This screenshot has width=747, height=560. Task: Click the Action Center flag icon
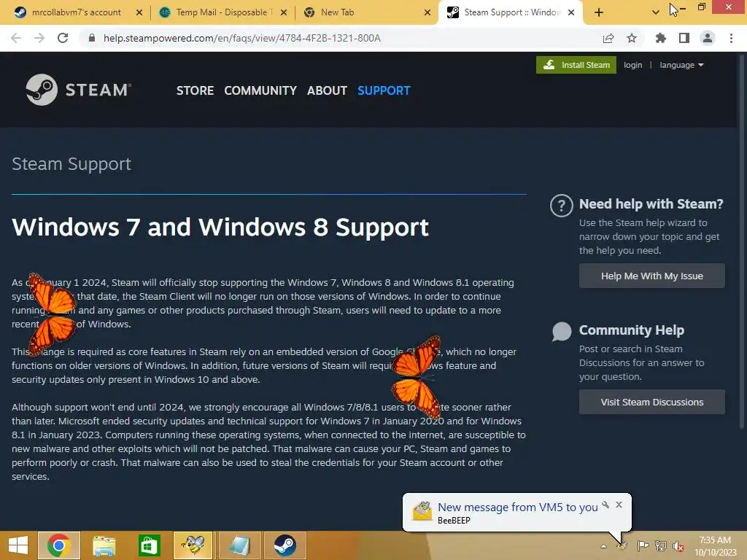643,546
